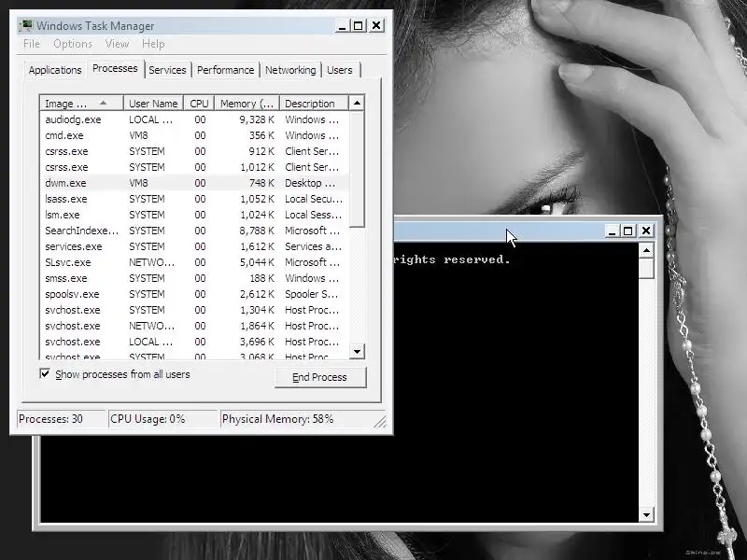Minimize the command prompt window
This screenshot has height=560, width=747.
point(612,231)
